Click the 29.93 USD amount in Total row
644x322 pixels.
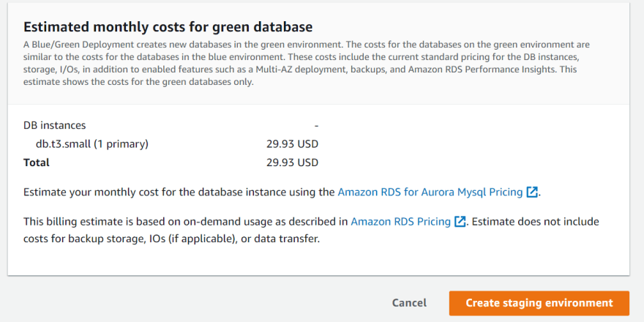coord(292,162)
